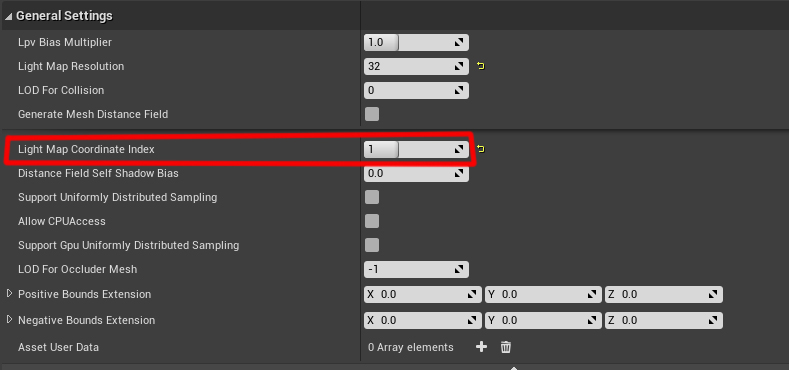This screenshot has width=789, height=370.
Task: Enable Generate Mesh Distance Field checkbox
Action: coord(372,114)
